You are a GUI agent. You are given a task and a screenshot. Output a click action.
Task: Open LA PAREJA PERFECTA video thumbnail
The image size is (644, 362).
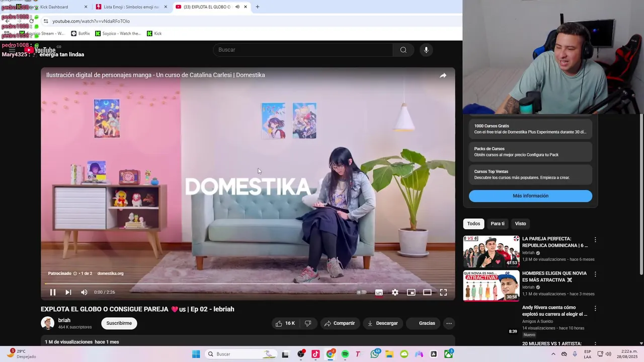pos(491,251)
